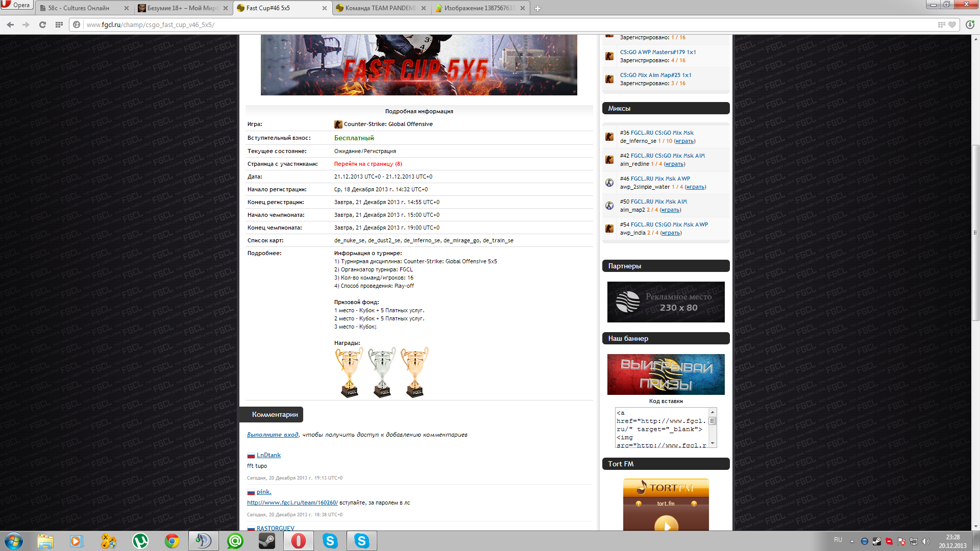Viewport: 980px width, 551px height.
Task: Click the bronze third-place trophy
Action: [x=414, y=372]
